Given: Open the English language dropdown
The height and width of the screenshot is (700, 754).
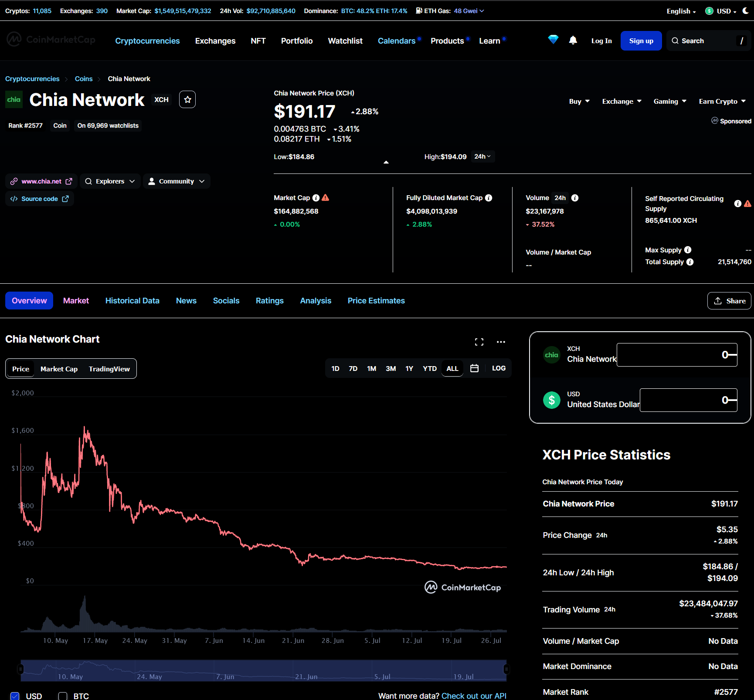Looking at the screenshot, I should pyautogui.click(x=681, y=11).
